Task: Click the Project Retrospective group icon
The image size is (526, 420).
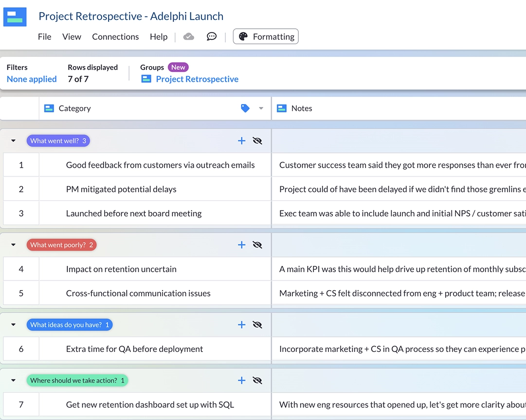Action: tap(146, 79)
